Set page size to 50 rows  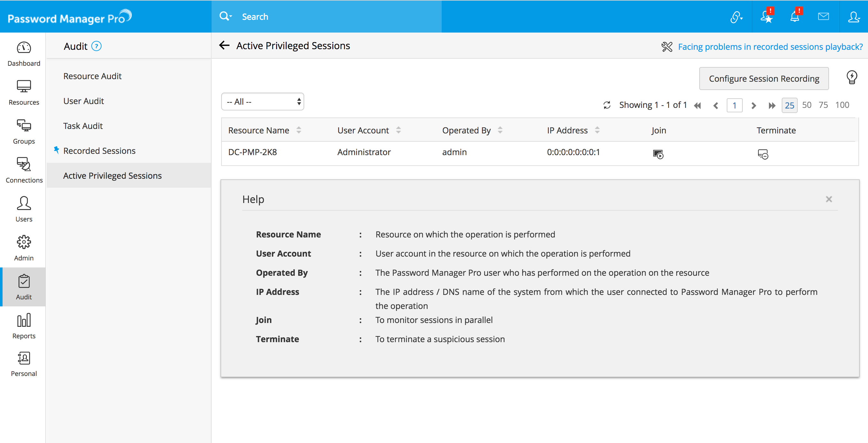click(806, 105)
